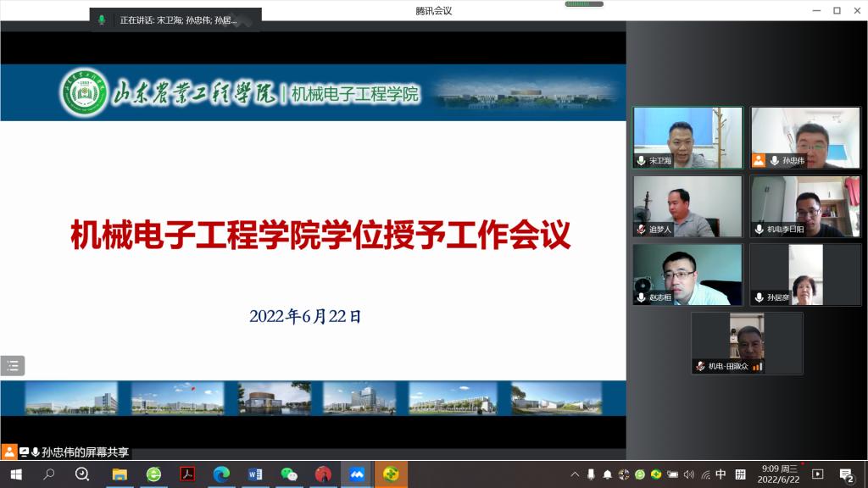Launch Microsoft Edge from the taskbar
868x488 pixels.
pyautogui.click(x=221, y=474)
